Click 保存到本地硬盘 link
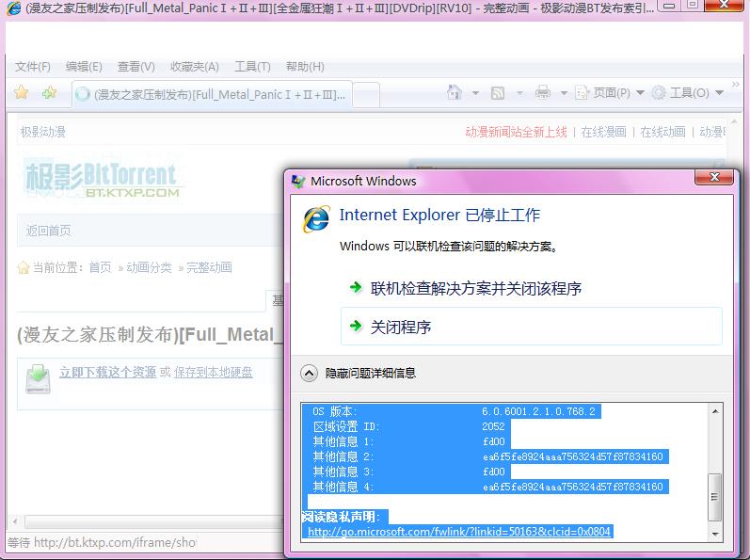 click(213, 372)
